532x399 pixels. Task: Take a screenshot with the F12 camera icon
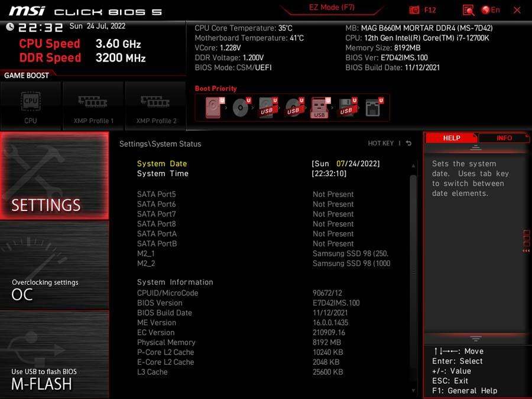414,10
